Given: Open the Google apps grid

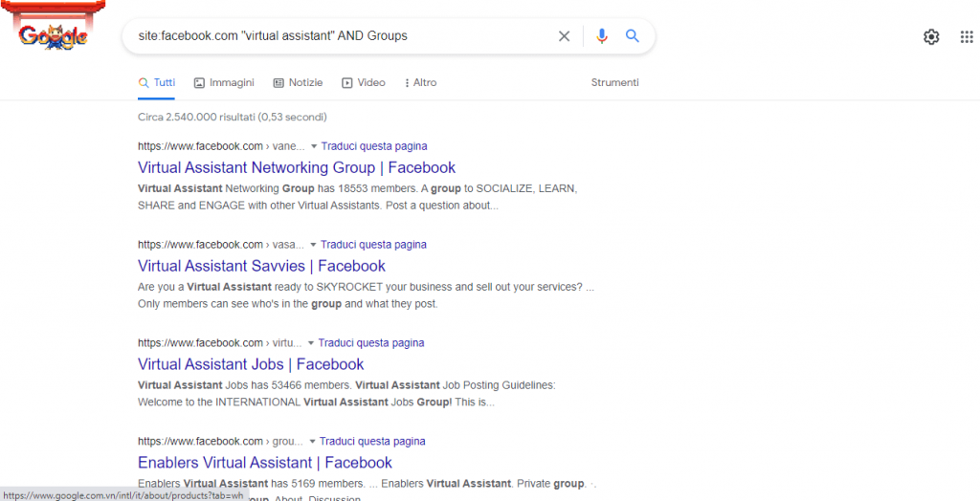Looking at the screenshot, I should tap(967, 37).
